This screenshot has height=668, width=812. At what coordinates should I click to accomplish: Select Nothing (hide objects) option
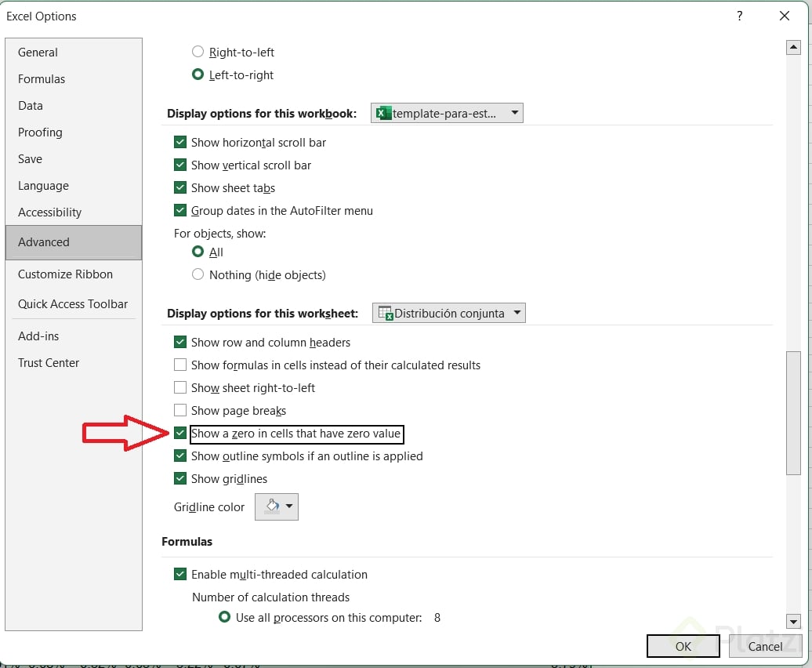click(198, 274)
